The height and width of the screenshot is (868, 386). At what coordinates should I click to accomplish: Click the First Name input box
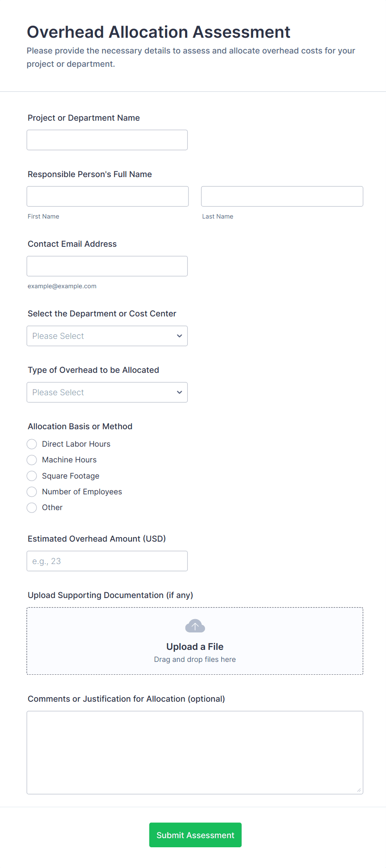pos(107,197)
